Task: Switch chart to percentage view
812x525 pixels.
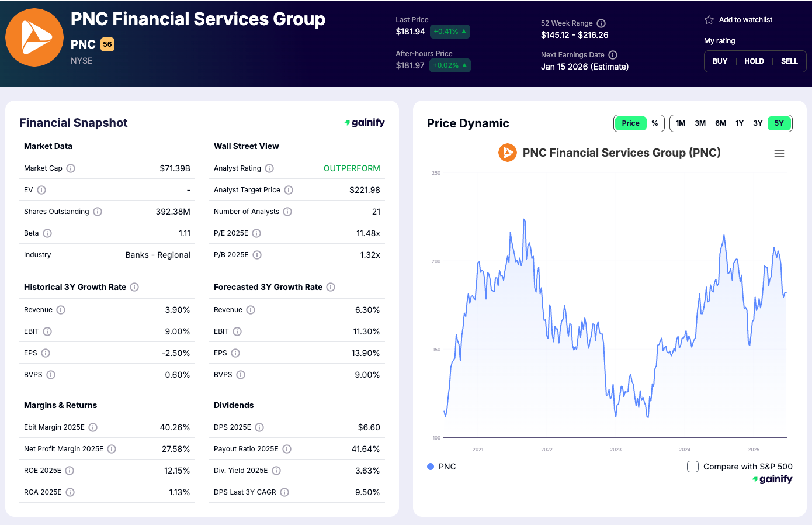Action: point(655,123)
